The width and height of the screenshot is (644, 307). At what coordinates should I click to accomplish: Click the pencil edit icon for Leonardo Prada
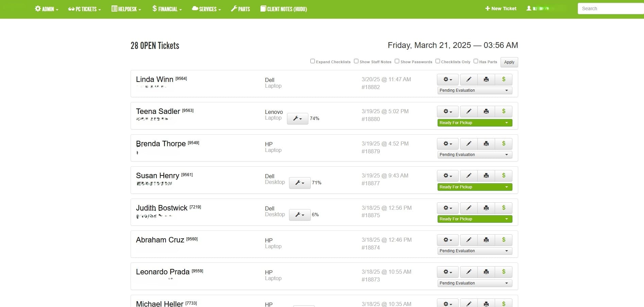[x=469, y=272]
